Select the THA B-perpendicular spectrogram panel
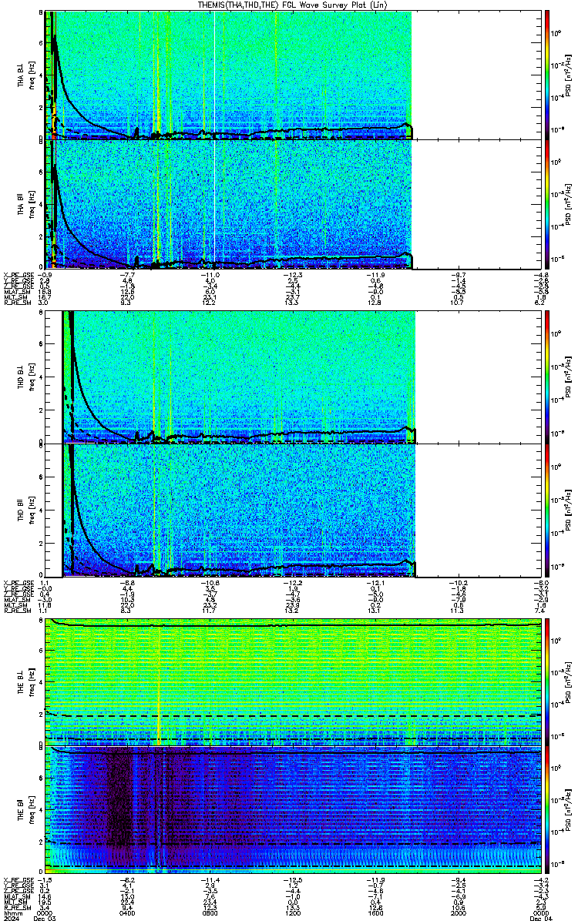This screenshot has width=578, height=924. pos(292,75)
